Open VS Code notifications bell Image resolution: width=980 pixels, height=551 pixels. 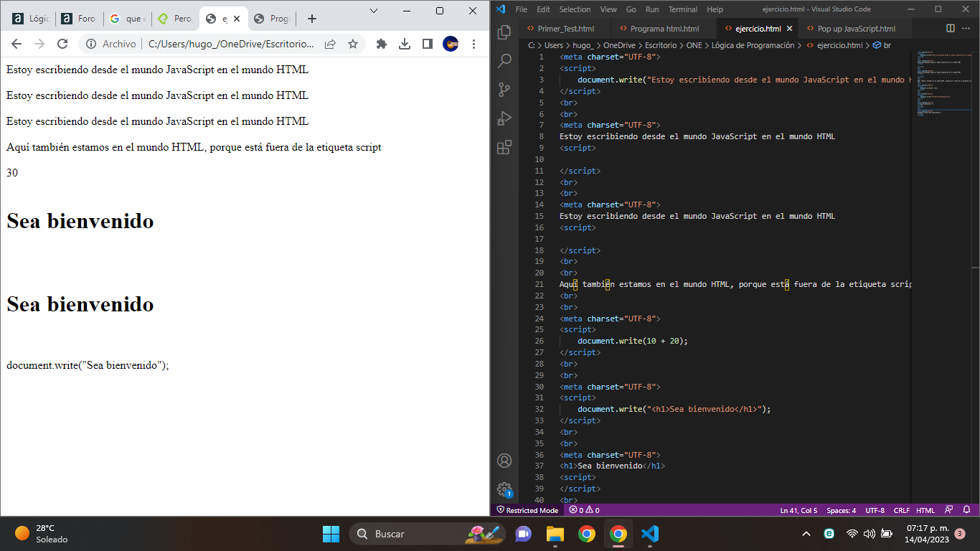[x=966, y=510]
